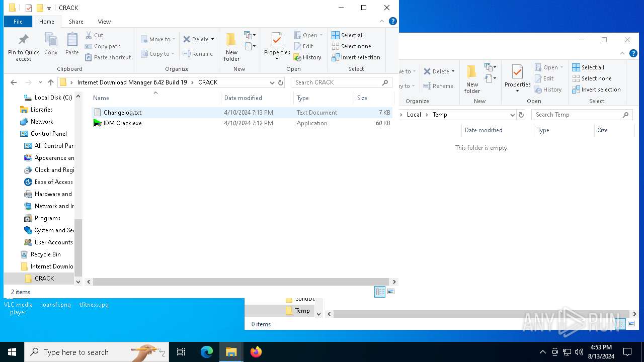This screenshot has height=362, width=644.
Task: Open Help icon in CRACK window
Action: pyautogui.click(x=393, y=21)
